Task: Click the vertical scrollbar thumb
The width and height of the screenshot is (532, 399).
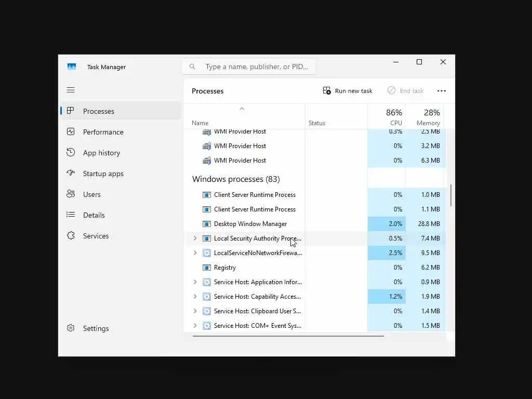Action: coord(450,195)
